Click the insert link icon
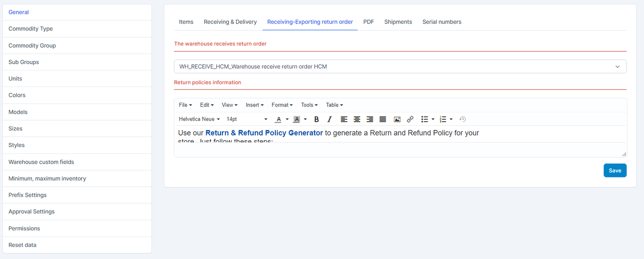 pos(410,119)
